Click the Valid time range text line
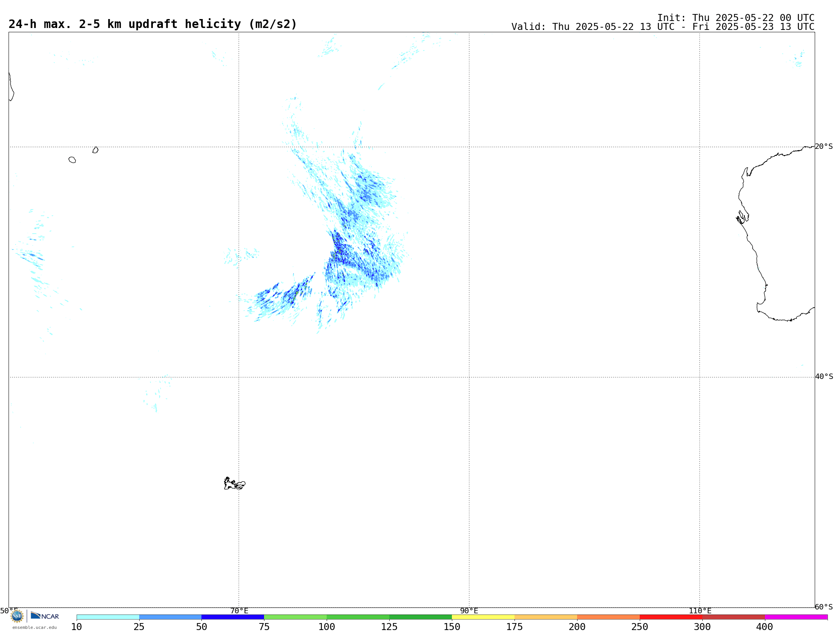 [x=663, y=27]
